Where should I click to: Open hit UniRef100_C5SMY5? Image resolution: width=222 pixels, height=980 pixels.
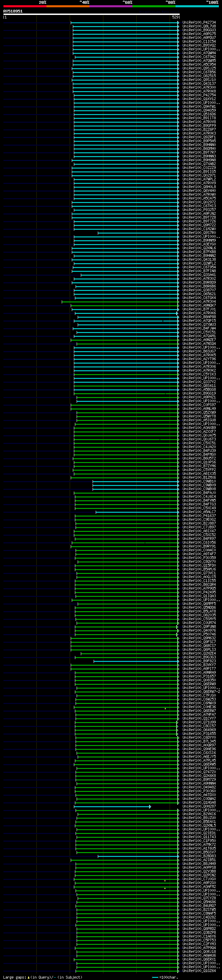pos(199,619)
